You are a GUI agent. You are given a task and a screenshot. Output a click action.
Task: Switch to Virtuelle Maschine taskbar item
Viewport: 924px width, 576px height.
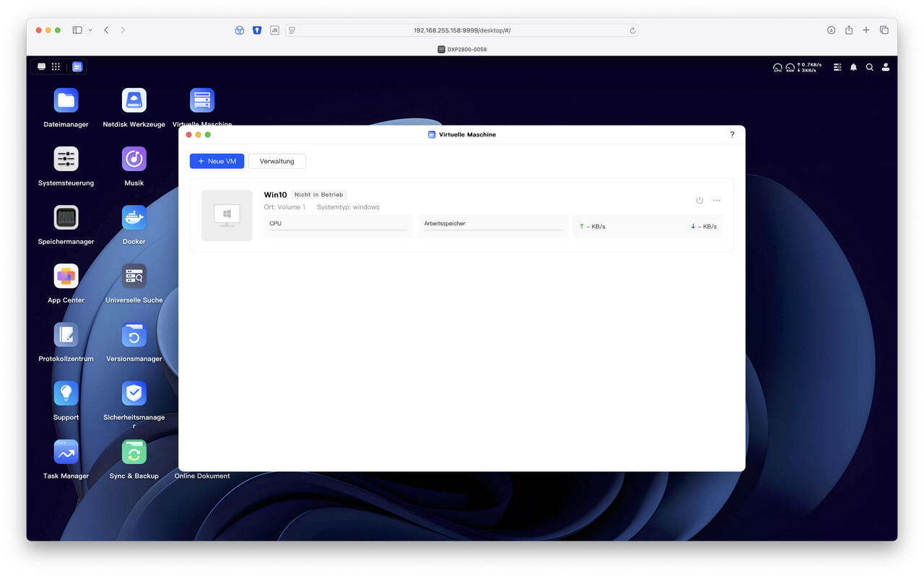click(77, 67)
